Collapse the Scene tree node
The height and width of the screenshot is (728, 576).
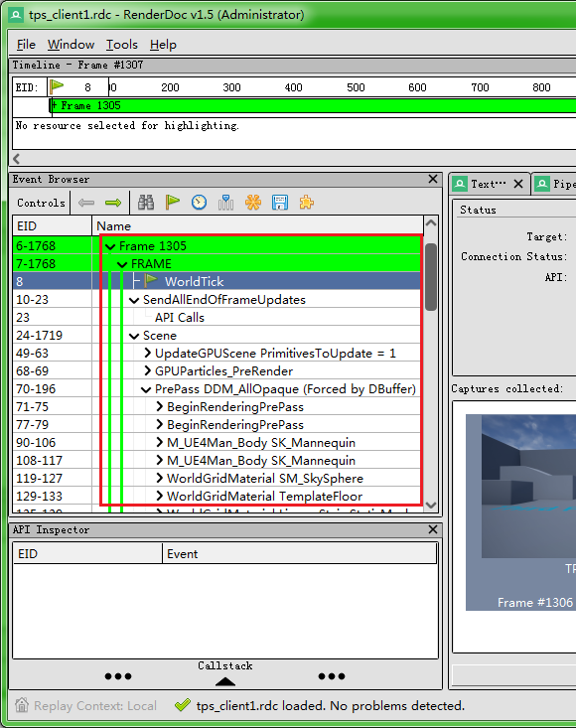coord(134,336)
